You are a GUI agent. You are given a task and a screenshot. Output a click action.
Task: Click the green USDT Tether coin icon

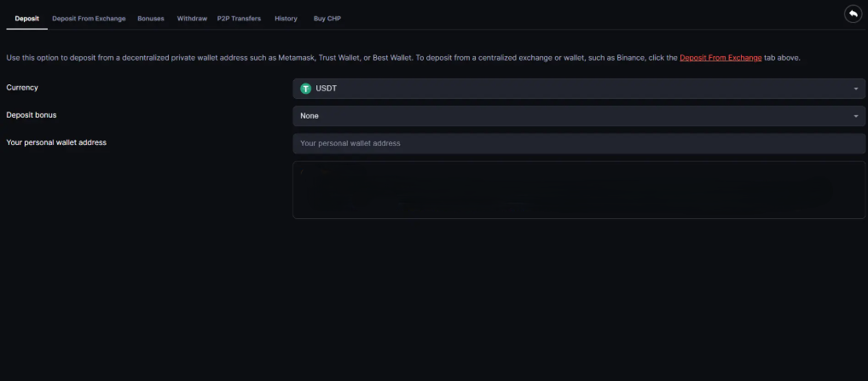(305, 89)
